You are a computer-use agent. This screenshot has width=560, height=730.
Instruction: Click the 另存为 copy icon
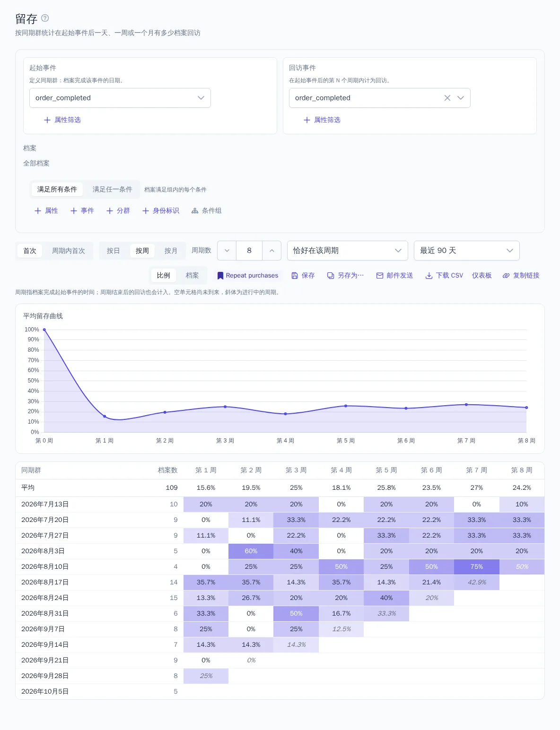click(331, 276)
